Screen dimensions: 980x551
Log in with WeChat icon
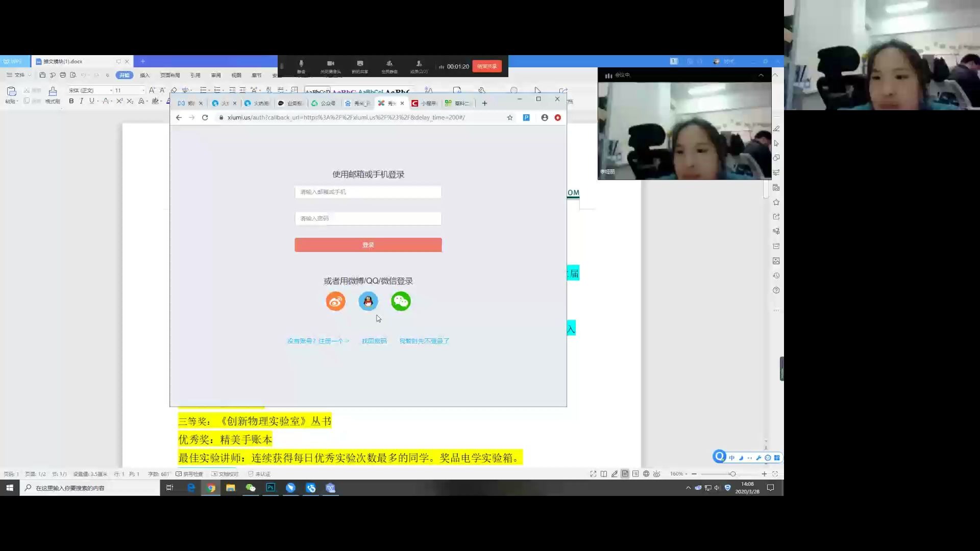(401, 301)
